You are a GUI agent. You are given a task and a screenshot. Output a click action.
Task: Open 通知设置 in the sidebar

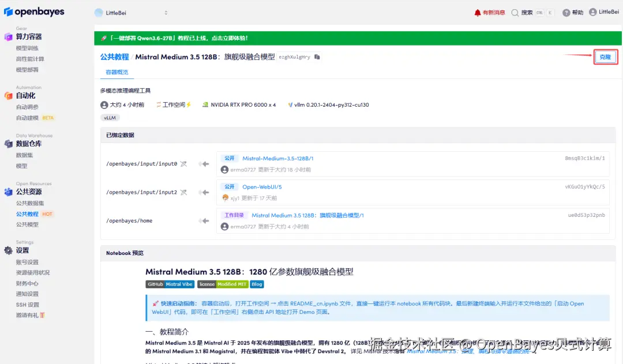[x=27, y=294]
